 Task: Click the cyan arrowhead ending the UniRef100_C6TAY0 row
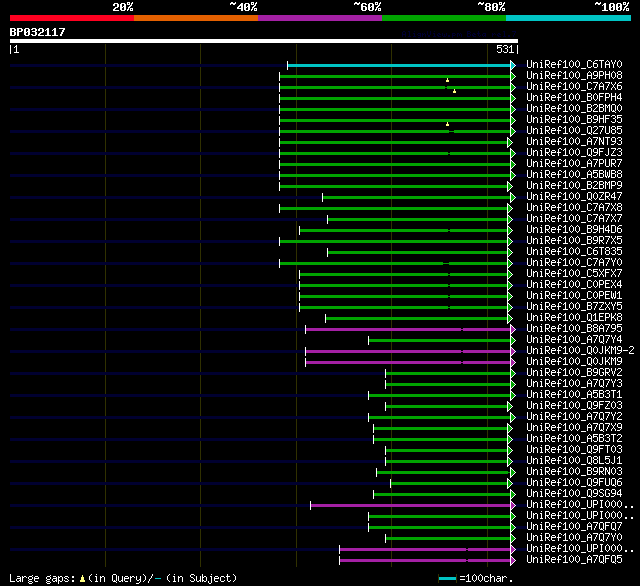(x=513, y=65)
